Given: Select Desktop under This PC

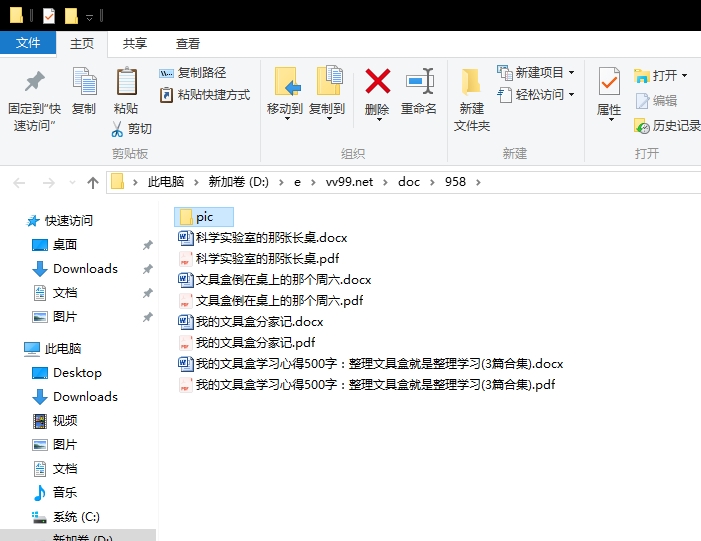Looking at the screenshot, I should click(x=67, y=373).
